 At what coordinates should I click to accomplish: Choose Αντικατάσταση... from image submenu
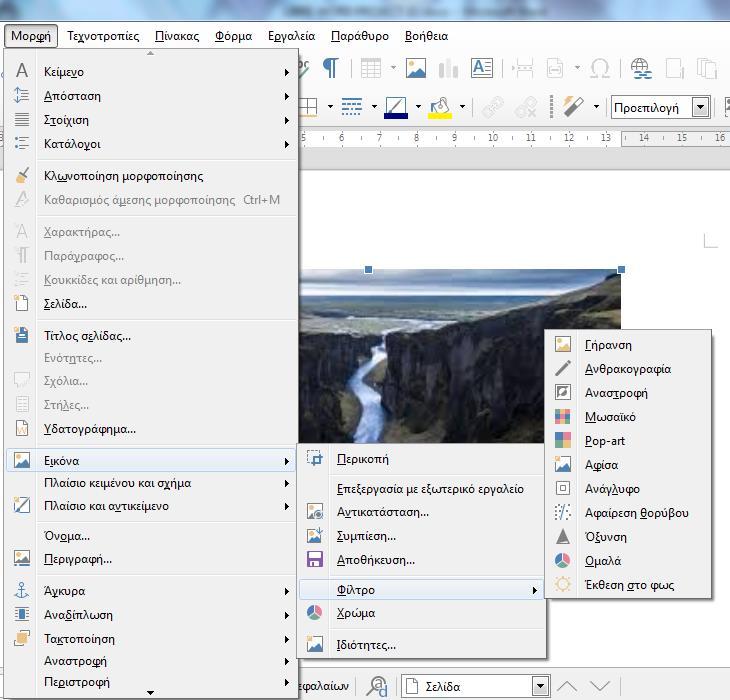(x=421, y=512)
